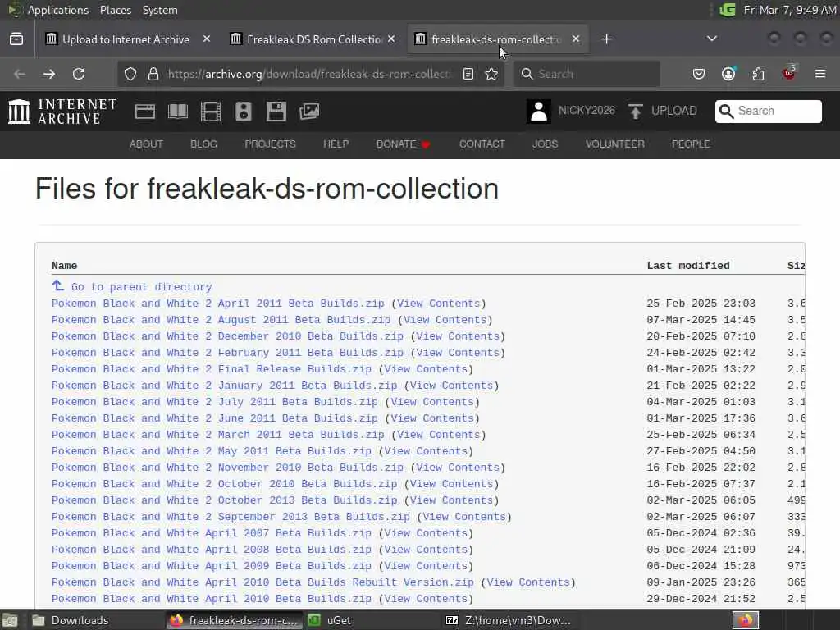Open the uBlock Origin extension icon

pyautogui.click(x=789, y=73)
